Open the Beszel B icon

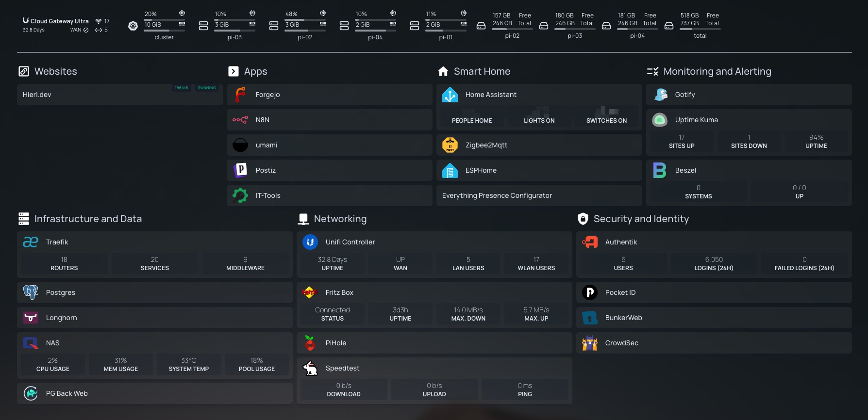[x=660, y=170]
